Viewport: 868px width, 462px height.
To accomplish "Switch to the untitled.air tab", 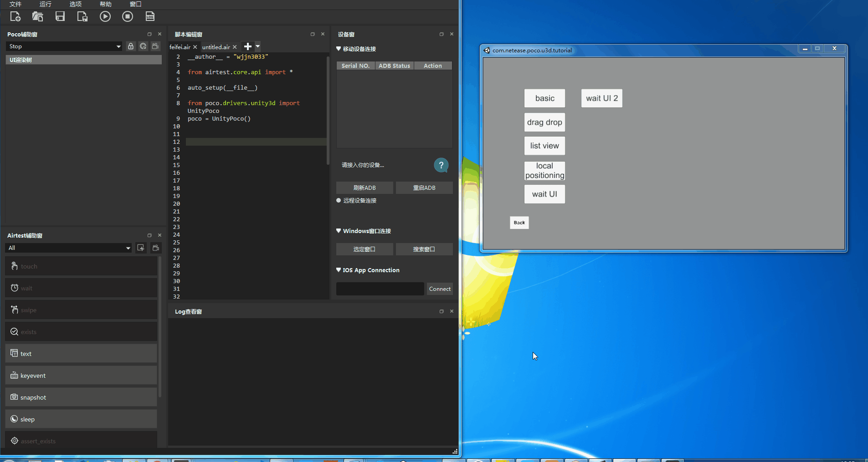I will click(x=217, y=46).
